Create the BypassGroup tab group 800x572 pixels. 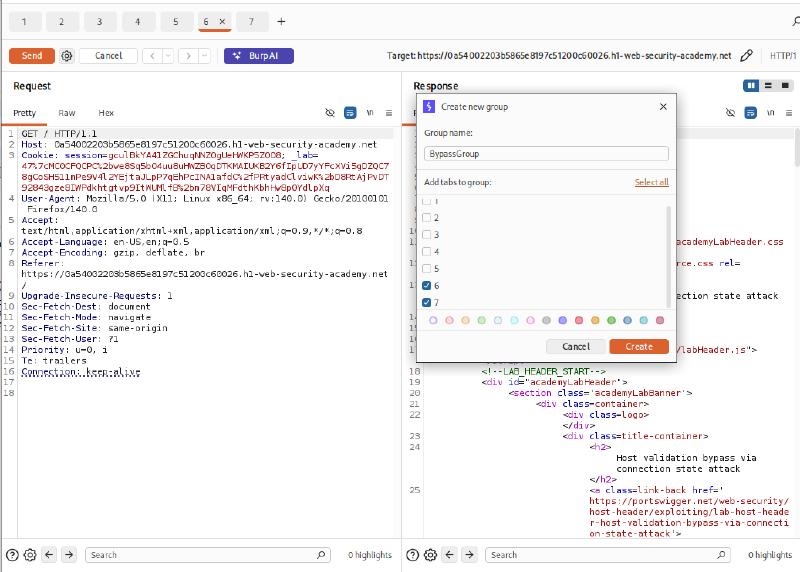coord(639,346)
